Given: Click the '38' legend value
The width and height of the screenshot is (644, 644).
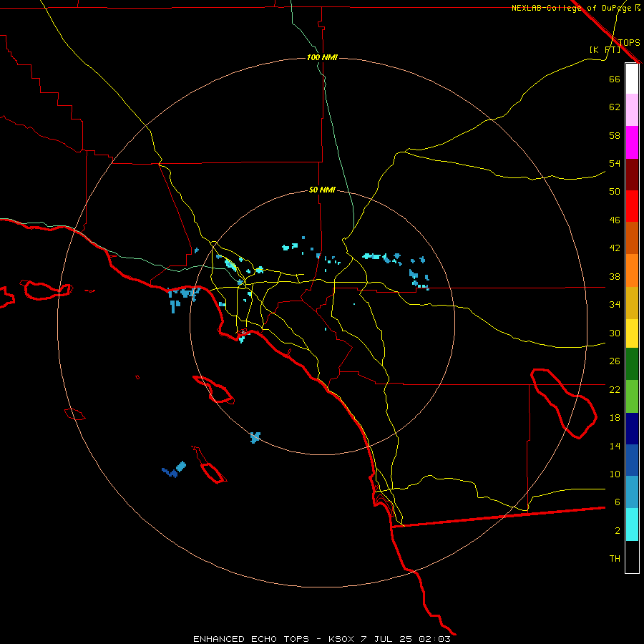Looking at the screenshot, I should pyautogui.click(x=615, y=276).
